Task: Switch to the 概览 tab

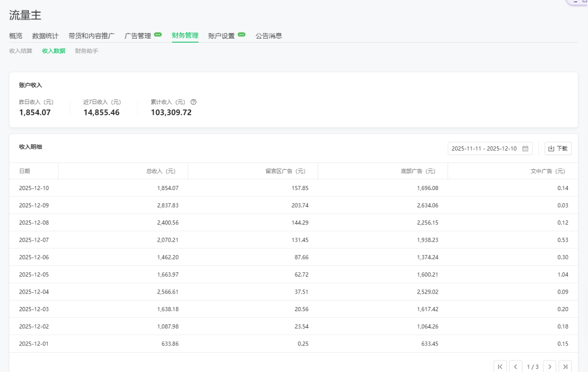Action: [x=16, y=36]
